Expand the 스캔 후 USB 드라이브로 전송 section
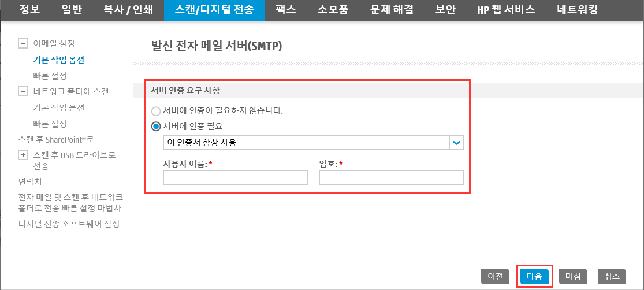Image resolution: width=644 pixels, height=290 pixels. (24, 155)
